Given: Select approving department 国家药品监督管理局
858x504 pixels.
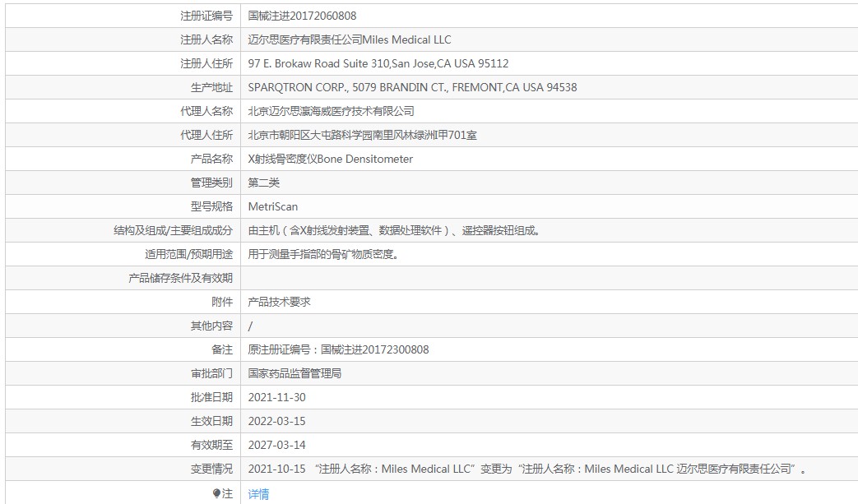Looking at the screenshot, I should pyautogui.click(x=295, y=373).
